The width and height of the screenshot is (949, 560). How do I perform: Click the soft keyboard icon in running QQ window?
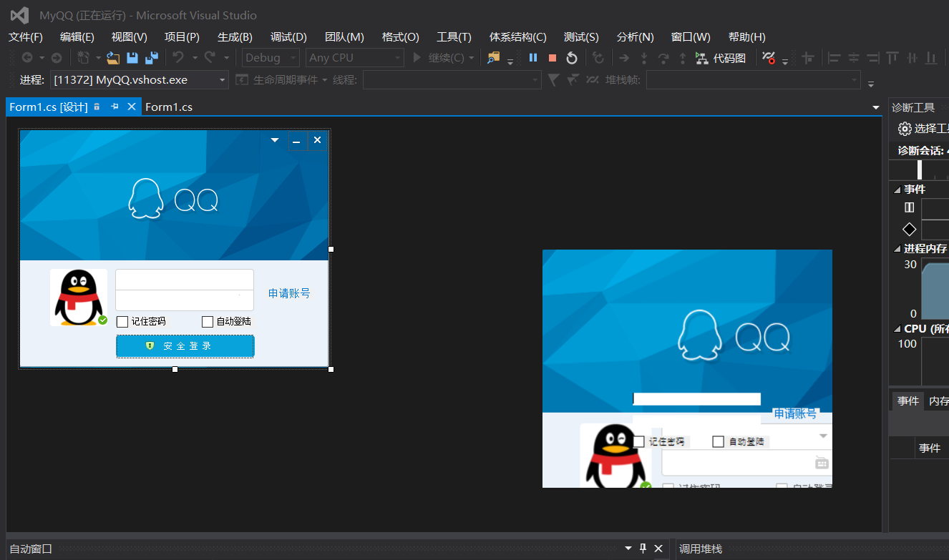pyautogui.click(x=822, y=463)
